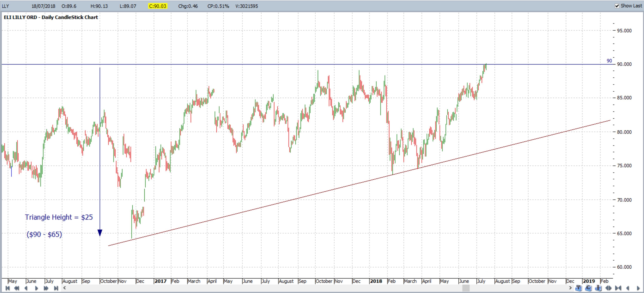This screenshot has height=293, width=644.
Task: Click the small right arrow at far bottom-right
Action: (638, 288)
